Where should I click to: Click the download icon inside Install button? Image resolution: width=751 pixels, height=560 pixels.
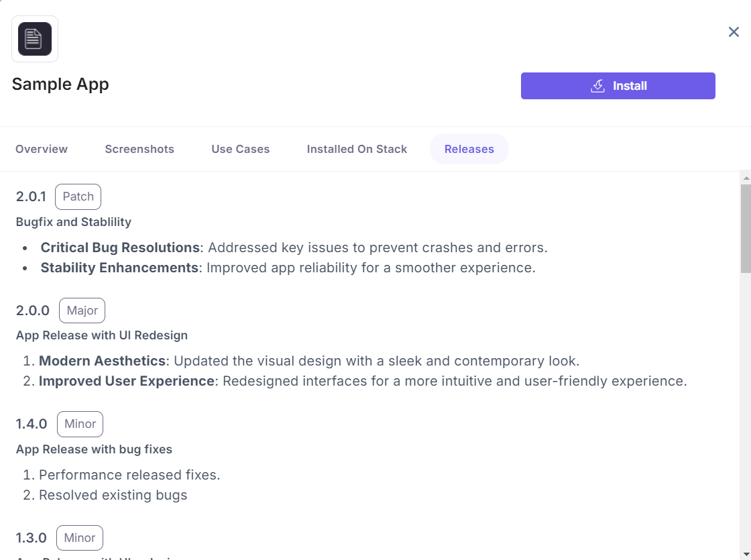597,86
